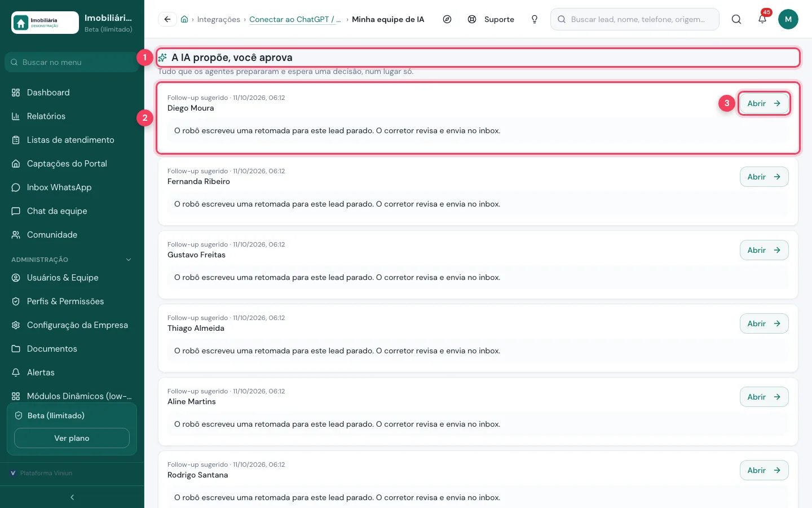The image size is (812, 508).
Task: Click Integrações breadcrumb
Action: (x=219, y=19)
